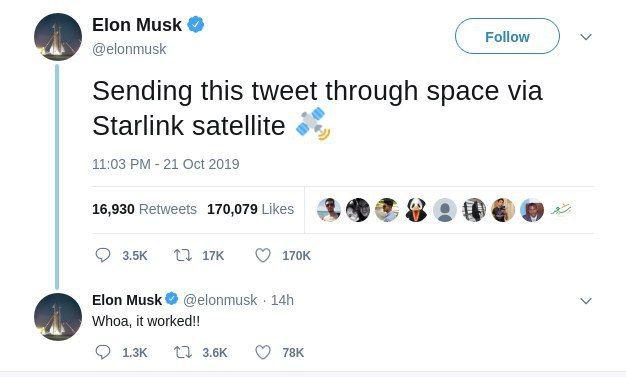View the 170,079 Likes list
Screen dimensions: 626x377
(250, 209)
